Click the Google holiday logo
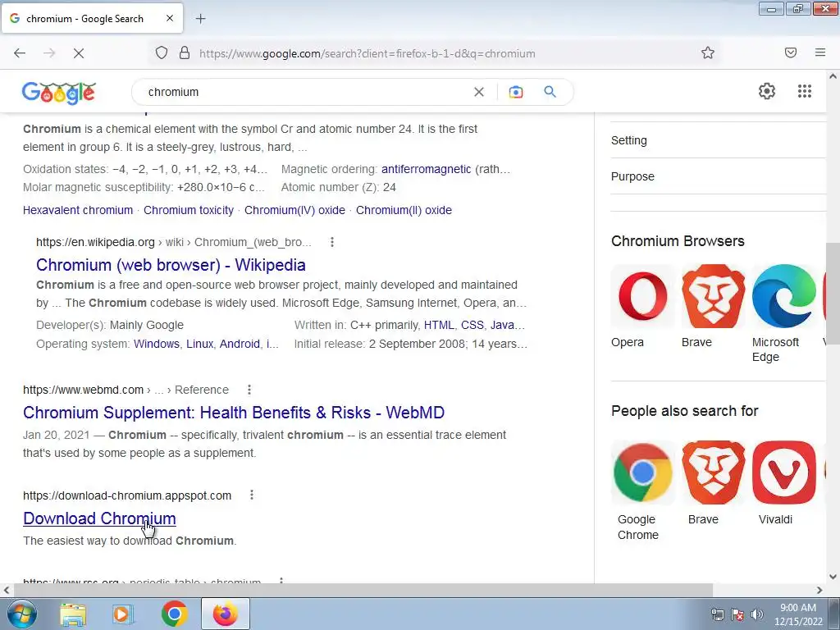 click(59, 93)
